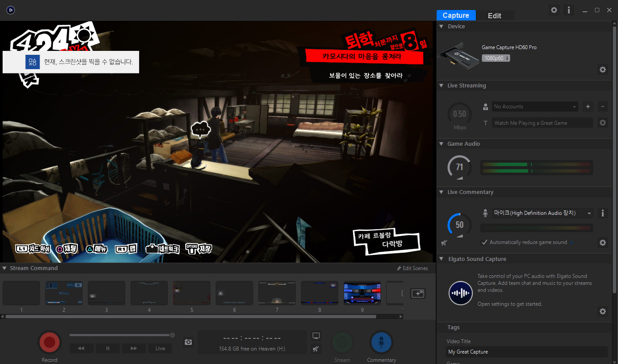
Task: Click the fullscreen monitor icon
Action: pos(316,336)
